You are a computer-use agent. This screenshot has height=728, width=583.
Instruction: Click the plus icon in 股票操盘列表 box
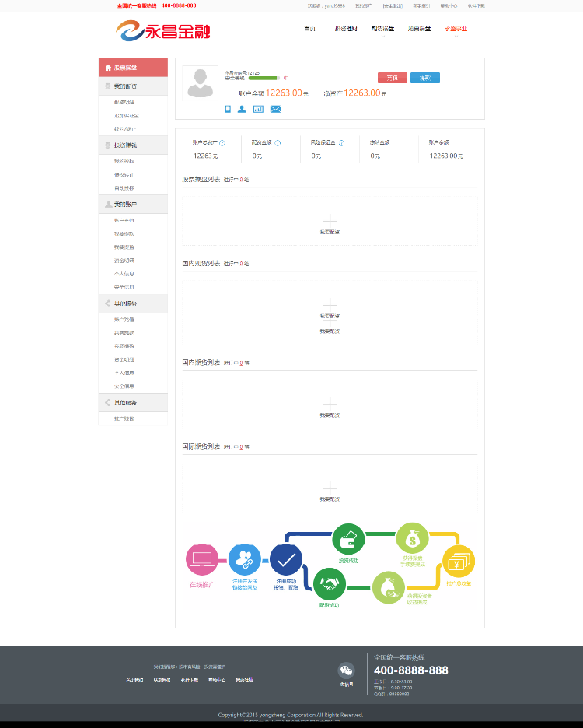(x=330, y=221)
